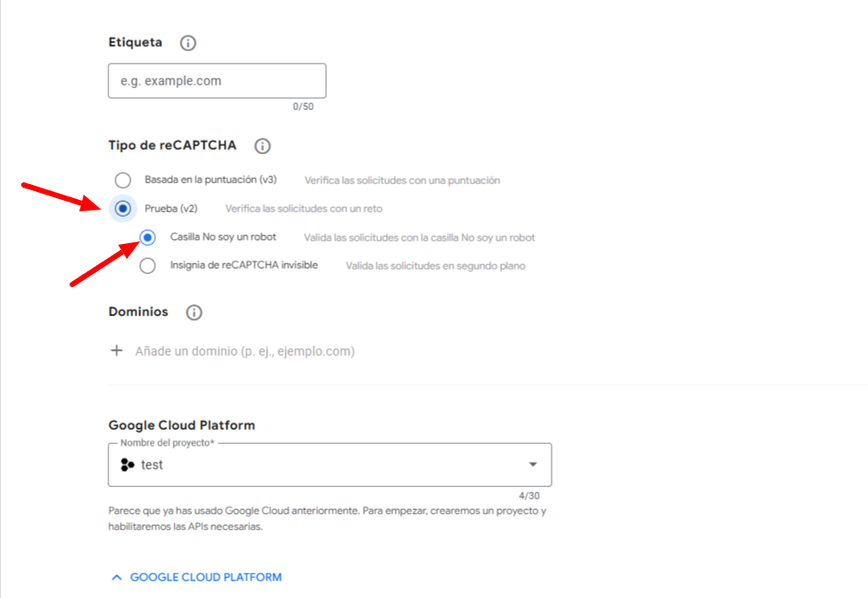
Task: Focus the Etiqueta label input field
Action: coord(217,81)
